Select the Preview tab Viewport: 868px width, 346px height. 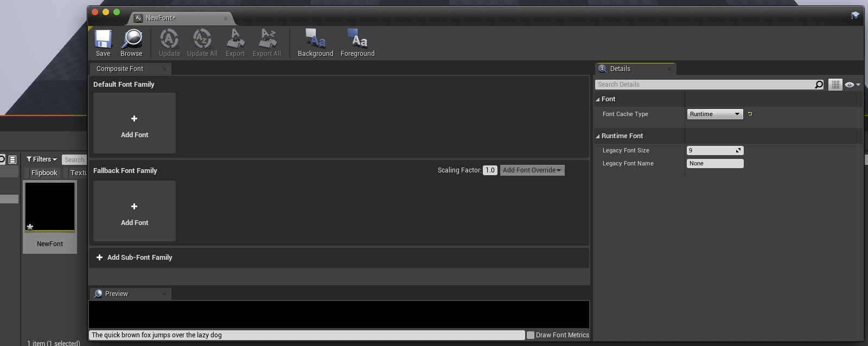(x=116, y=294)
